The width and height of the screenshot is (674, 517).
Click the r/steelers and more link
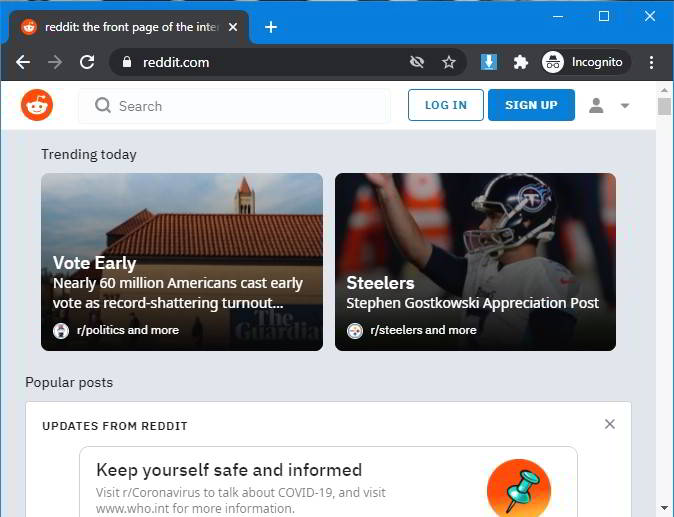pyautogui.click(x=423, y=330)
